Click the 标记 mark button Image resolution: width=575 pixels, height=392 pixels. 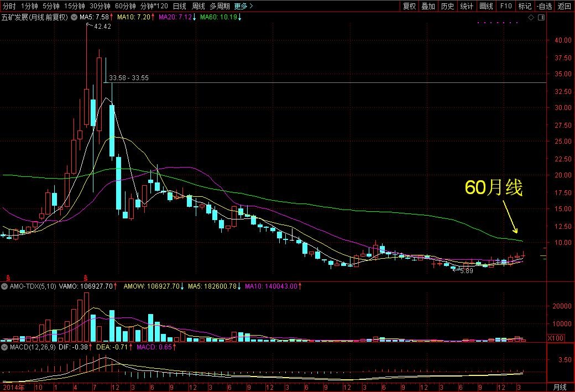[525, 6]
